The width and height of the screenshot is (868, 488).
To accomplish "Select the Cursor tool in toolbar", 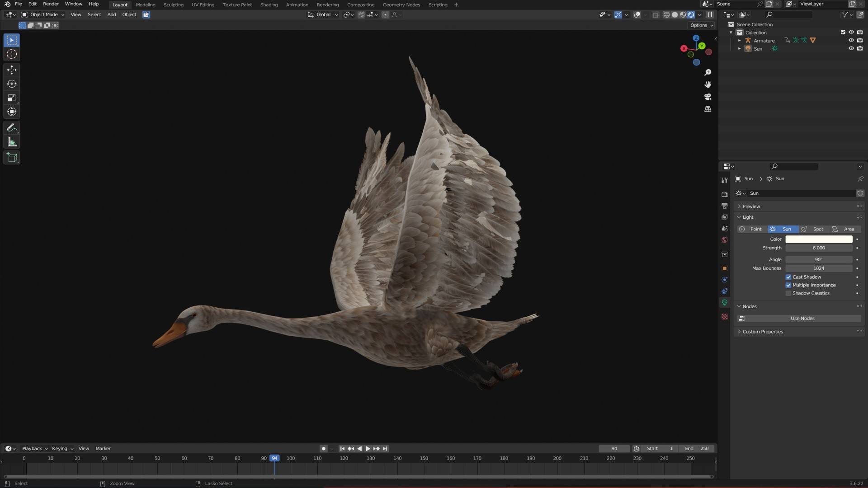I will click(12, 54).
